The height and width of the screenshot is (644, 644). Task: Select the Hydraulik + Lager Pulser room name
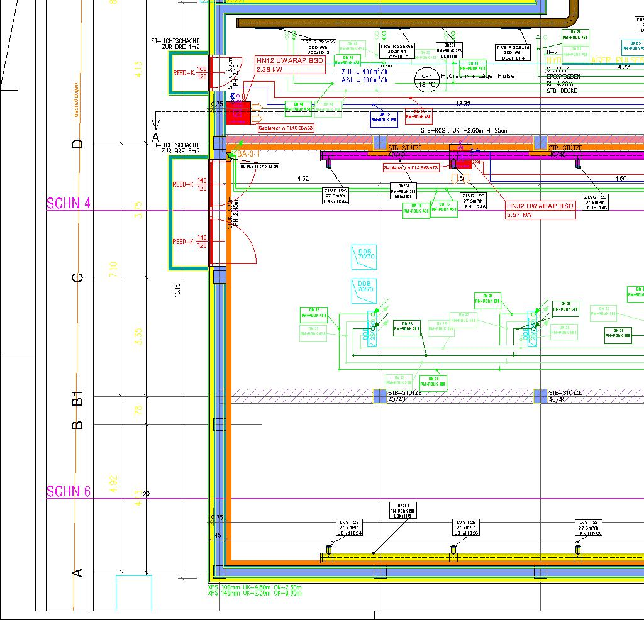[479, 75]
